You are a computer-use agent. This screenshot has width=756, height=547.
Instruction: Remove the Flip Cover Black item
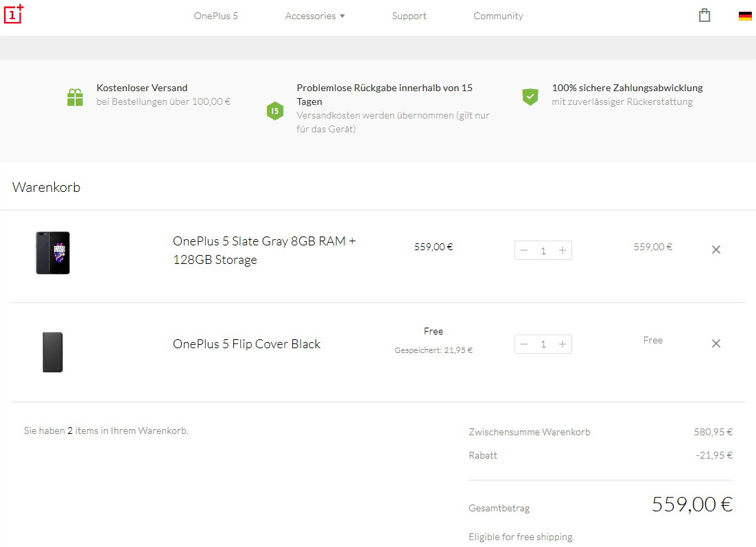click(716, 343)
